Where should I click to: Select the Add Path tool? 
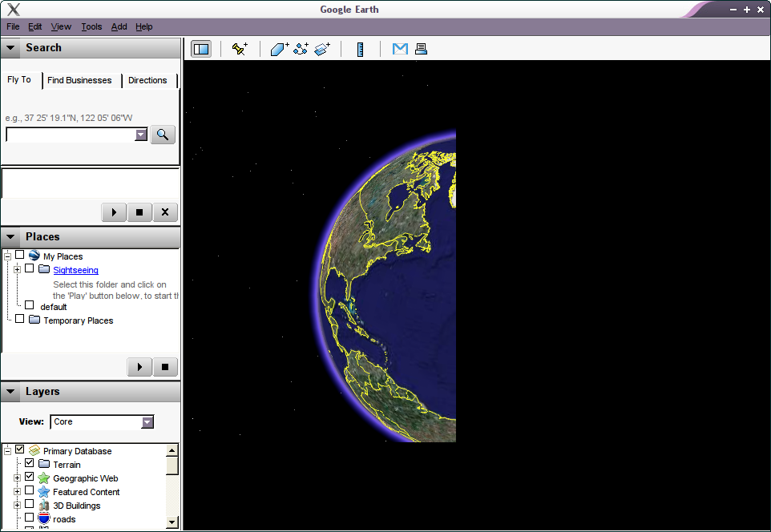(301, 49)
